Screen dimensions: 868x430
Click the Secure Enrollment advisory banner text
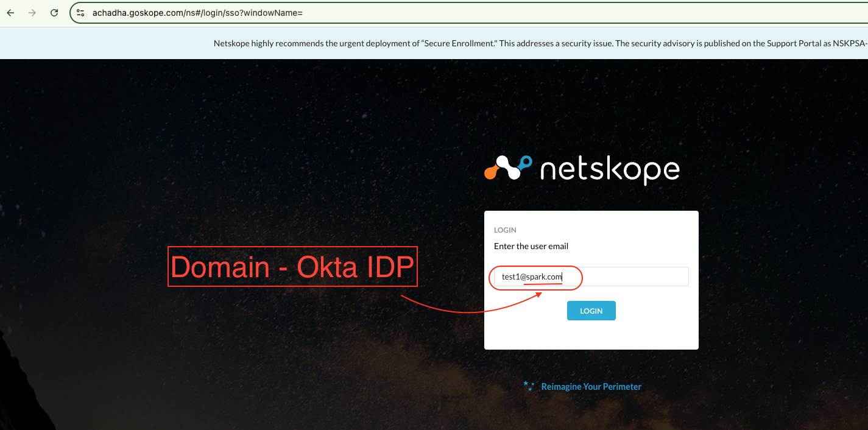click(x=540, y=43)
